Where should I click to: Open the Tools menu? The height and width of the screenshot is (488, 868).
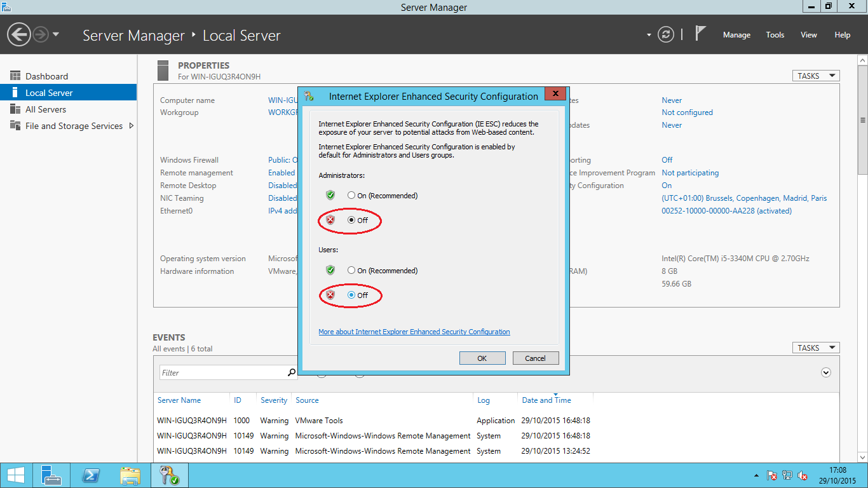coord(775,35)
